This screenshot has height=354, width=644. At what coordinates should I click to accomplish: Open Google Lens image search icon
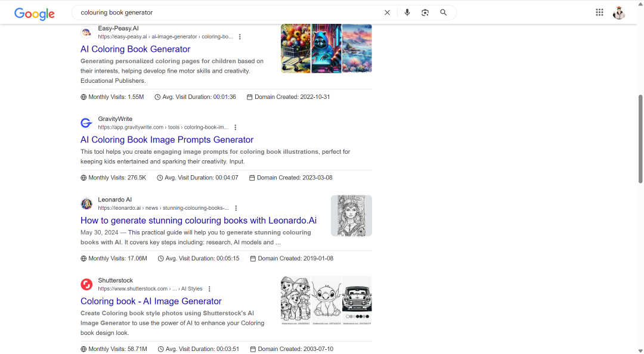coord(425,13)
